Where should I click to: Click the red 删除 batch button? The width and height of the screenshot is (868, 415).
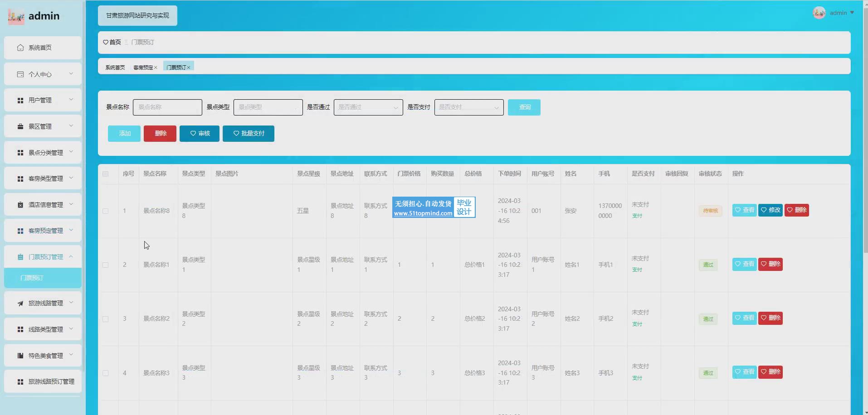point(160,134)
